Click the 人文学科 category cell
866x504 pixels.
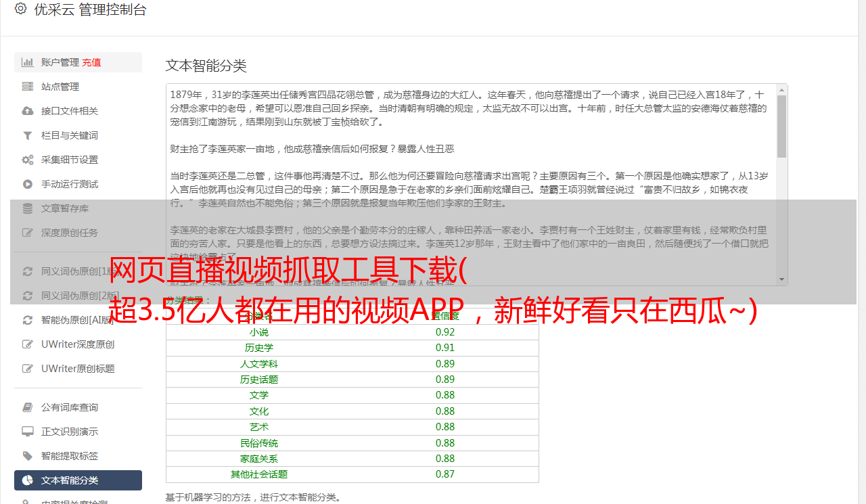[259, 364]
